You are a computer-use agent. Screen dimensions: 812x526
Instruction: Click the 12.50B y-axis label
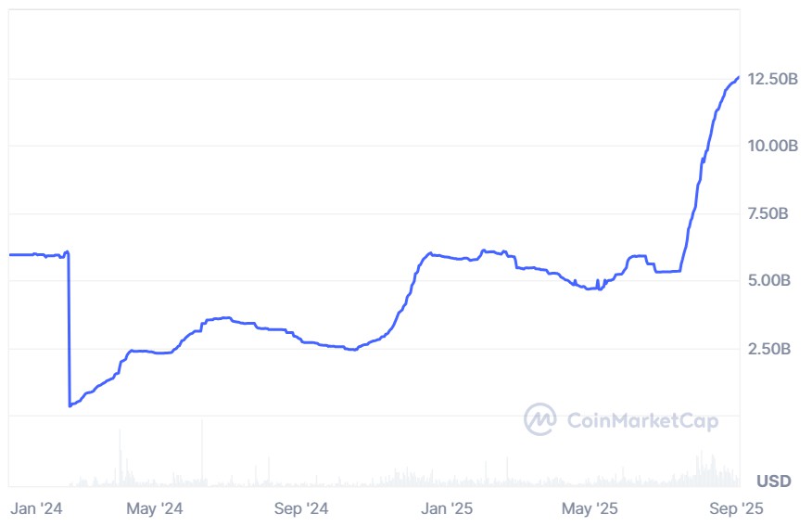[x=771, y=80]
